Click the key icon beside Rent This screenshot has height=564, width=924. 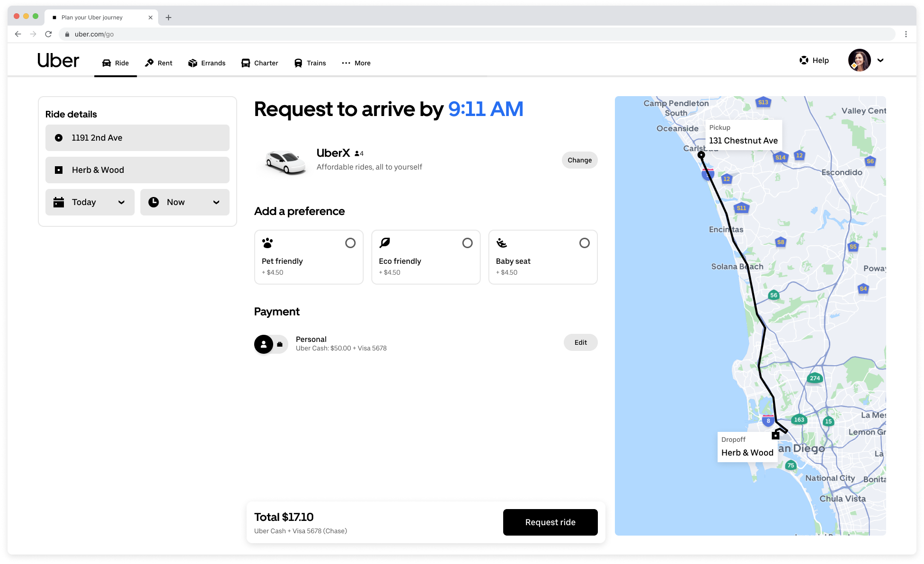coord(149,63)
